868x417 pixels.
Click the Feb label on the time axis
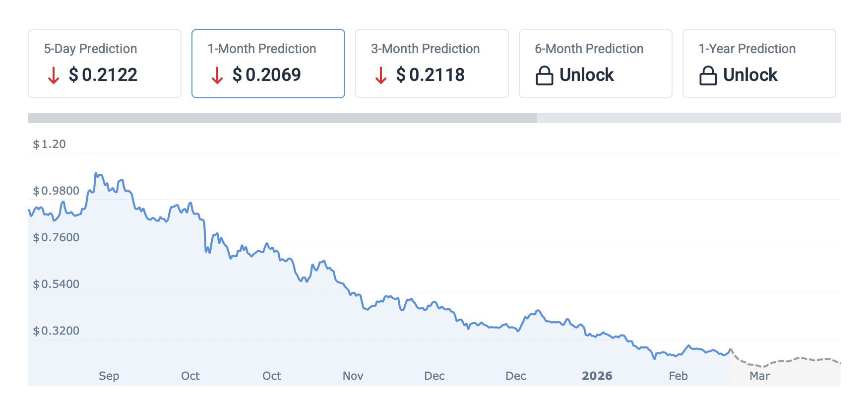(x=678, y=376)
